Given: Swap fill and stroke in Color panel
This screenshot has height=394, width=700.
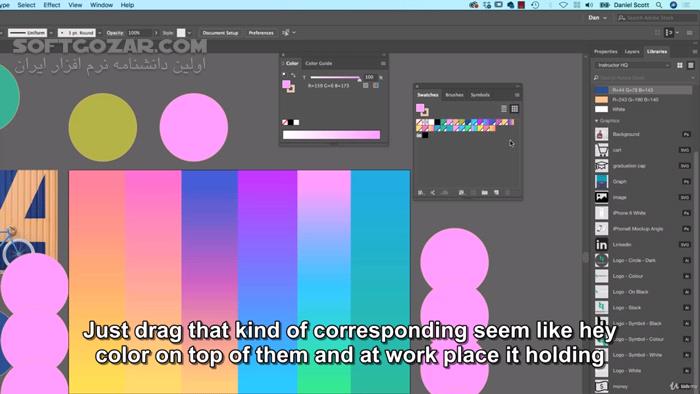Looking at the screenshot, I should click(293, 75).
